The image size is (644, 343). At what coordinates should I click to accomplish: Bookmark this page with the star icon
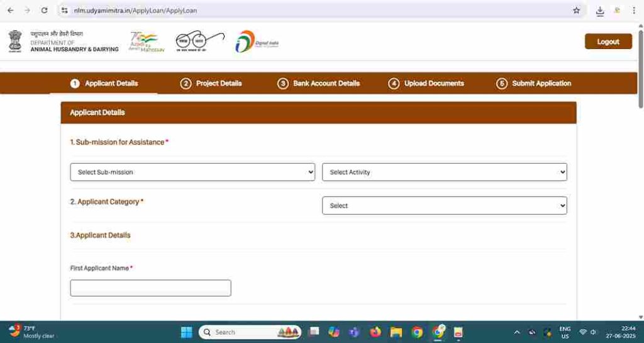click(x=576, y=11)
